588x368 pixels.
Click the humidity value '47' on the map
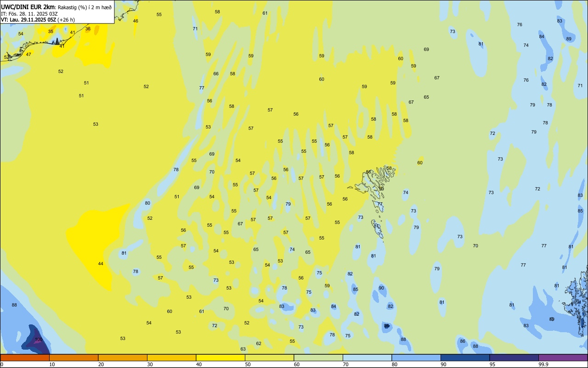pyautogui.click(x=28, y=54)
